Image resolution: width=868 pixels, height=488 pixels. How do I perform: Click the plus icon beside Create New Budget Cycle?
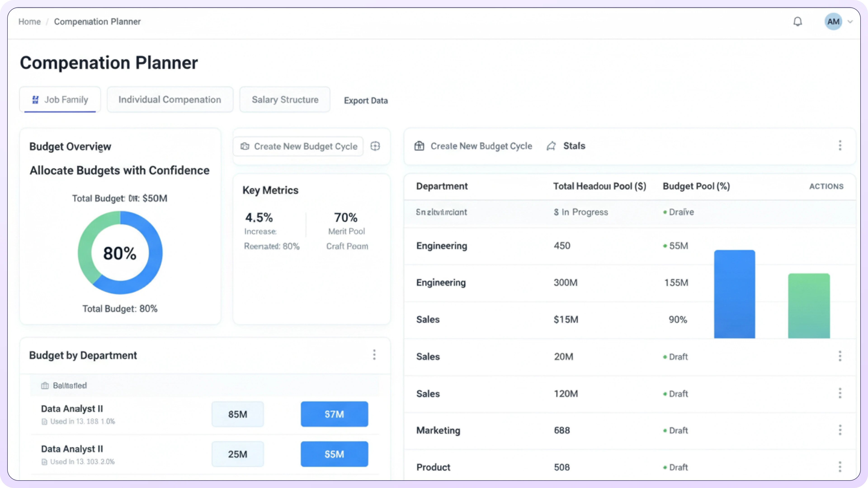[375, 146]
